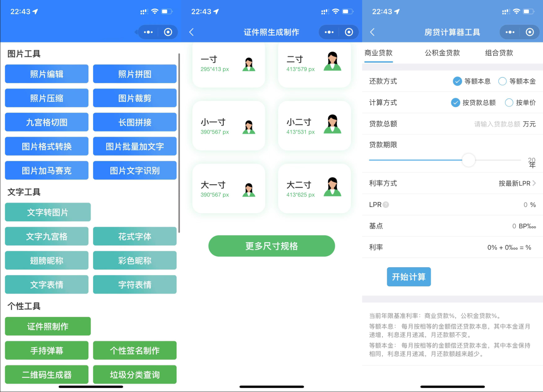Image resolution: width=543 pixels, height=392 pixels.
Task: Open the more options capsule on the ID photo page
Action: point(328,32)
